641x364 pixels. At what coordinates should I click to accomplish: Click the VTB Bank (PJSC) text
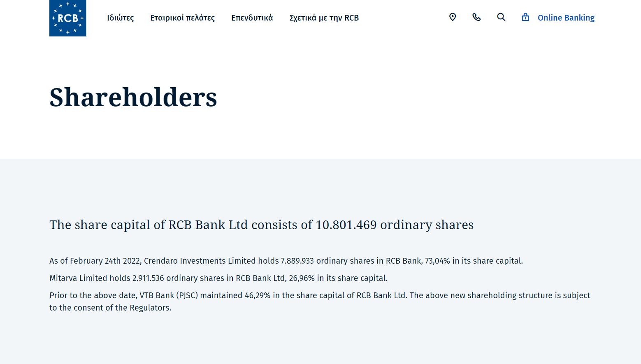click(x=169, y=295)
